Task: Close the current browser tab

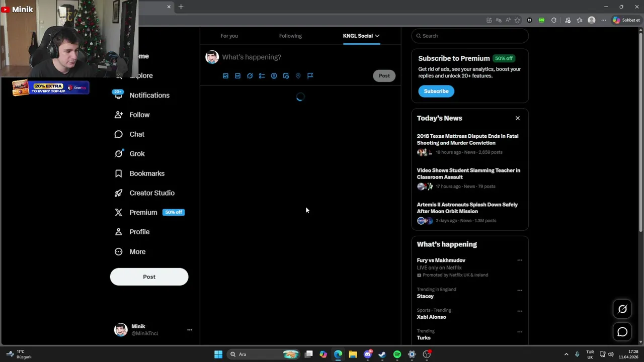Action: coord(169,7)
